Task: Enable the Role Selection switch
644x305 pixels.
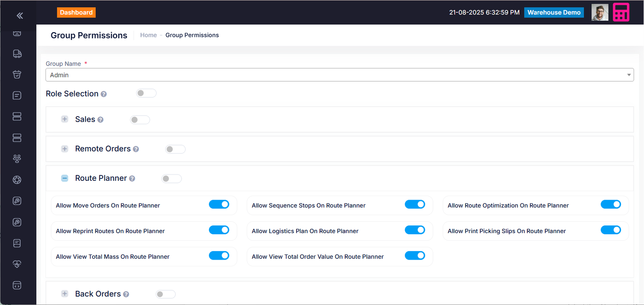Action: point(146,93)
